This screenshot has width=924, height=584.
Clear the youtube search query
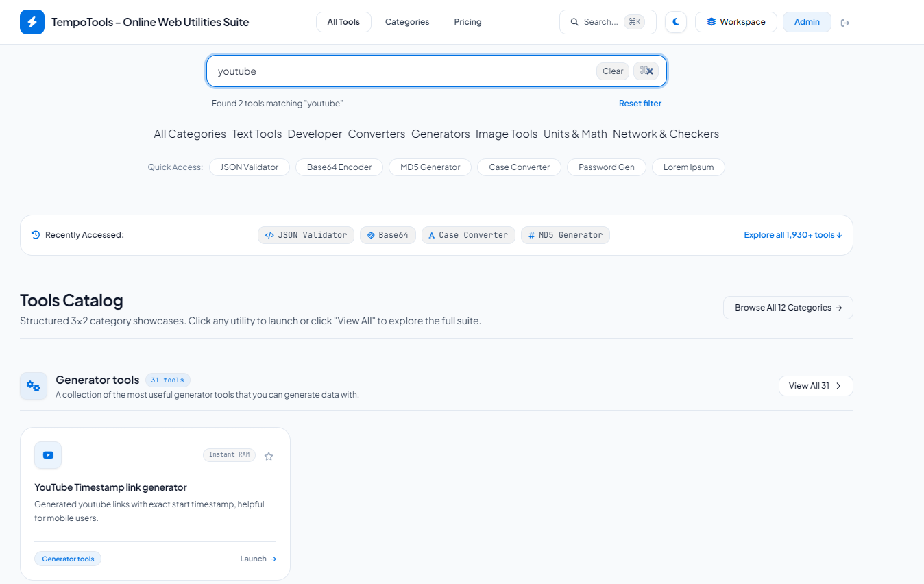(x=613, y=71)
